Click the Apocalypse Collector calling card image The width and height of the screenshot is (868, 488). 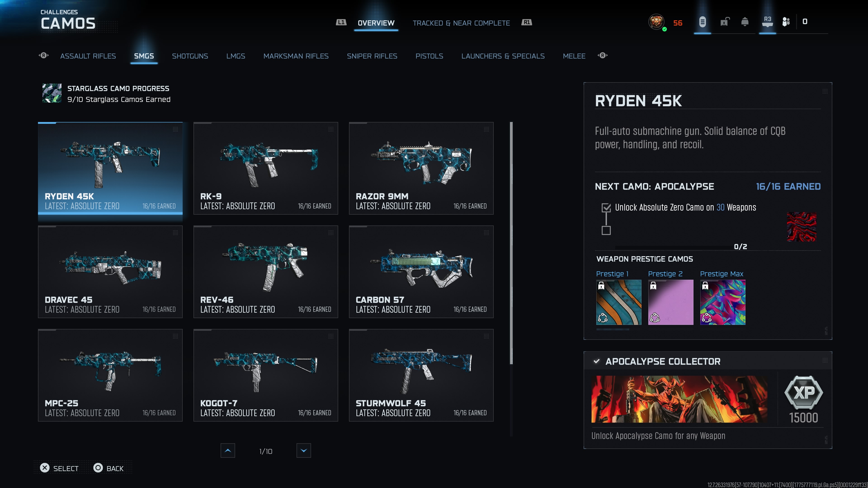(679, 399)
